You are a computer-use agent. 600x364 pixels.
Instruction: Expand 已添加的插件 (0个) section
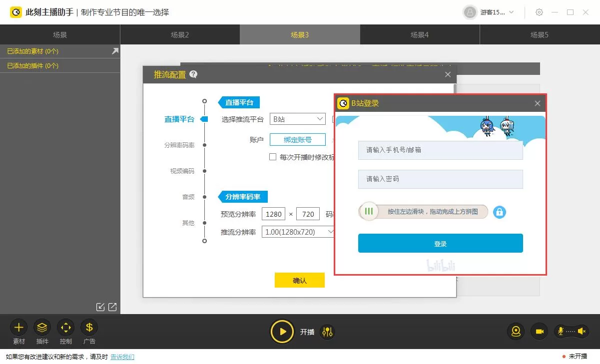pyautogui.click(x=60, y=65)
